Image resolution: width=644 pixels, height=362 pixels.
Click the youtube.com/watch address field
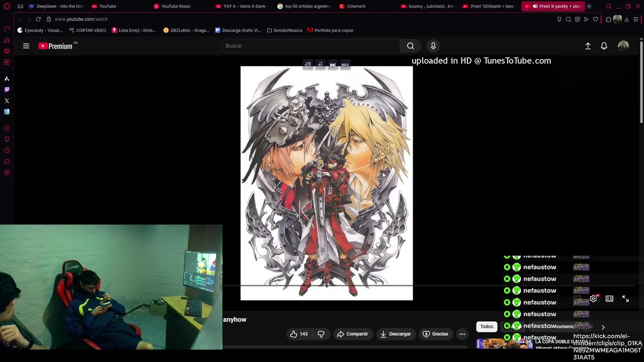coord(81,19)
